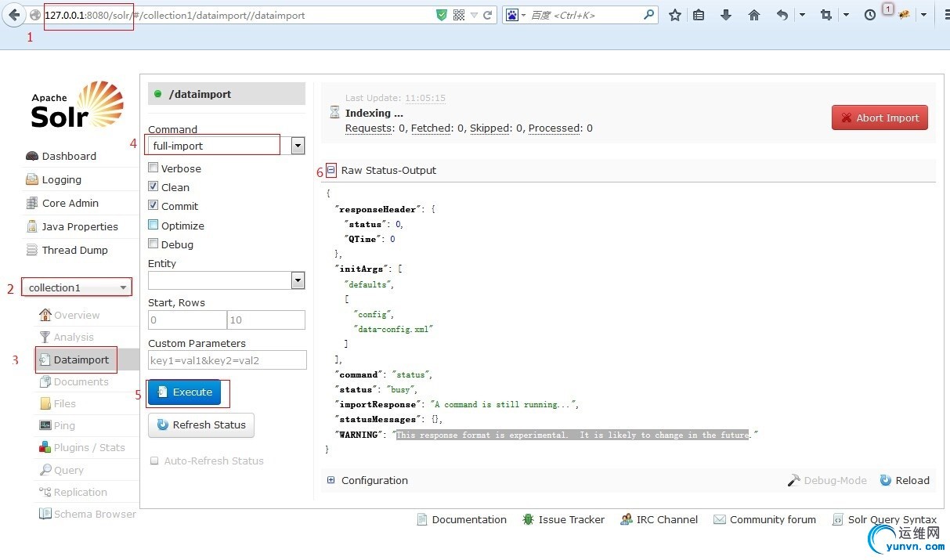The height and width of the screenshot is (560, 950).
Task: Click the Reload configuration link
Action: (905, 480)
